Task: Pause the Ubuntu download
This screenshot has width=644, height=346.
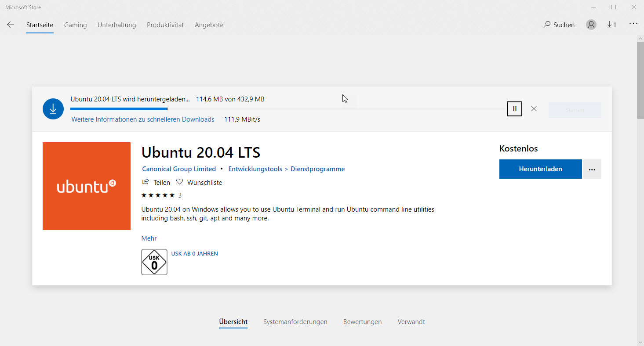Action: (514, 108)
